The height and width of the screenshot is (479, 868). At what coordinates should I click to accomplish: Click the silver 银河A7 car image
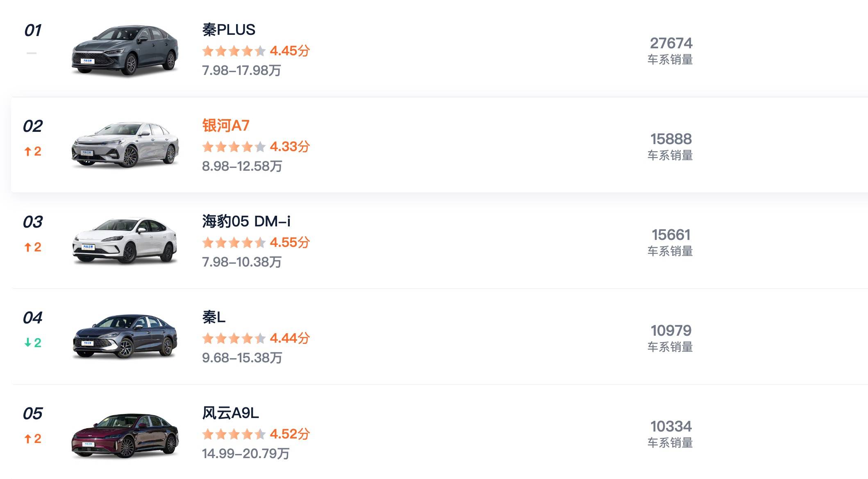tap(125, 145)
